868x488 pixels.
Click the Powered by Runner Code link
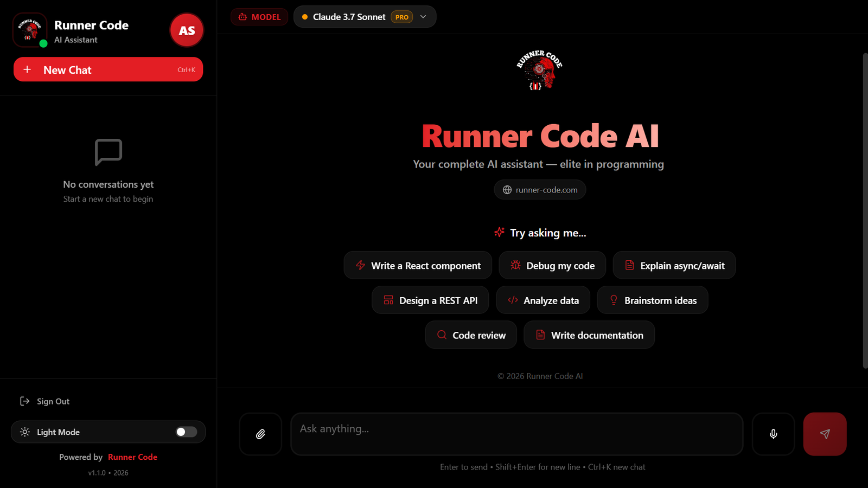tap(132, 457)
